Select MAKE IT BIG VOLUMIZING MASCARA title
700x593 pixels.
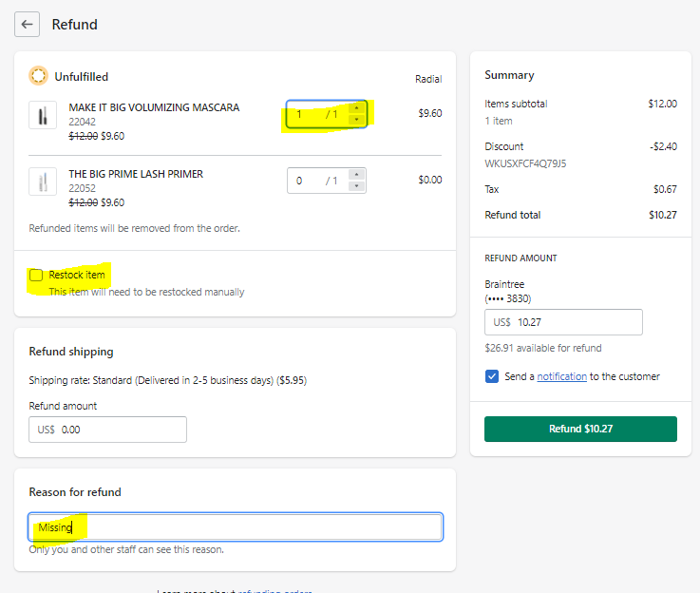click(x=154, y=107)
